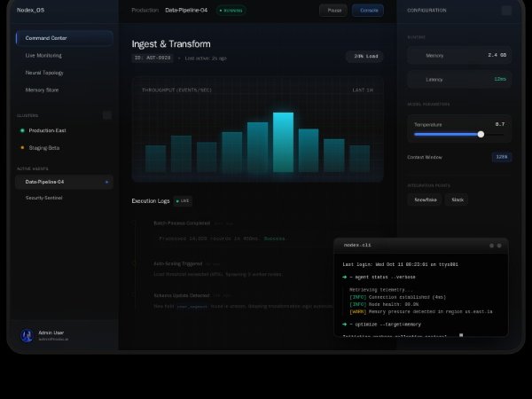Open the Command Center page
Screen dimensions: 532x399
tap(64, 38)
